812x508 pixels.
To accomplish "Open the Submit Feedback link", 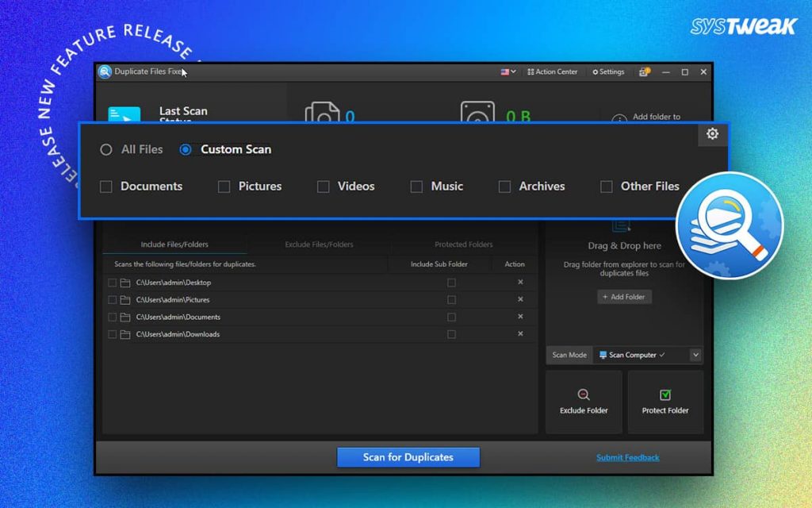I will [x=628, y=457].
